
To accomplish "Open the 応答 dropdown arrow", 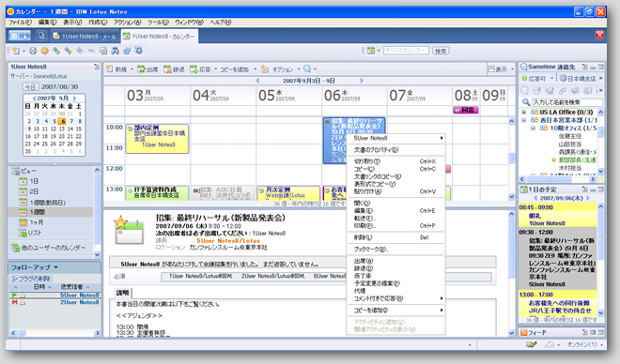I will coord(215,69).
